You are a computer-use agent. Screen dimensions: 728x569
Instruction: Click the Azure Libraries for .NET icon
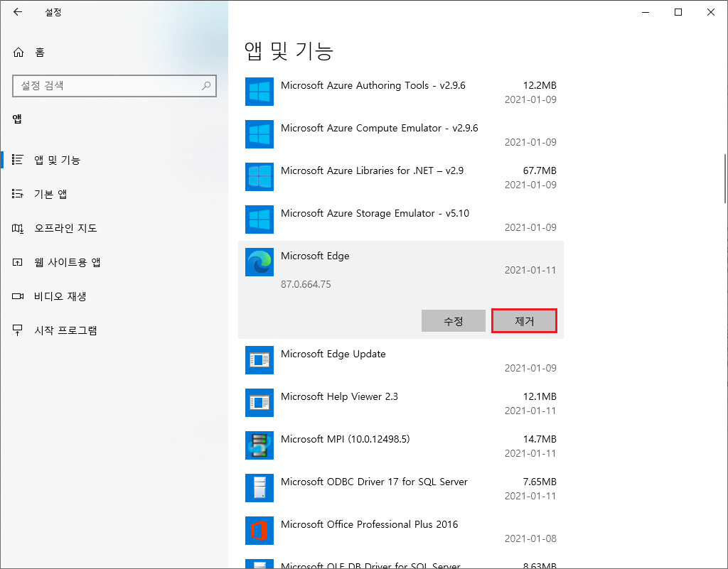(x=259, y=177)
